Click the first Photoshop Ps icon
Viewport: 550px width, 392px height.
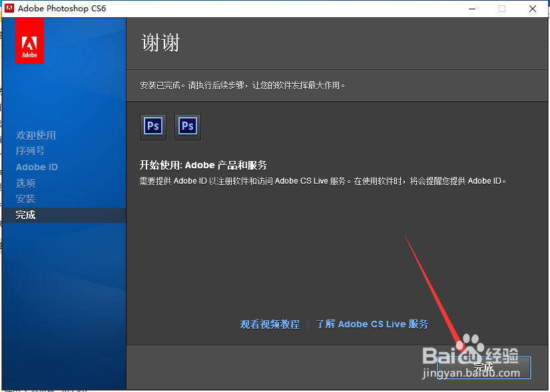click(153, 126)
